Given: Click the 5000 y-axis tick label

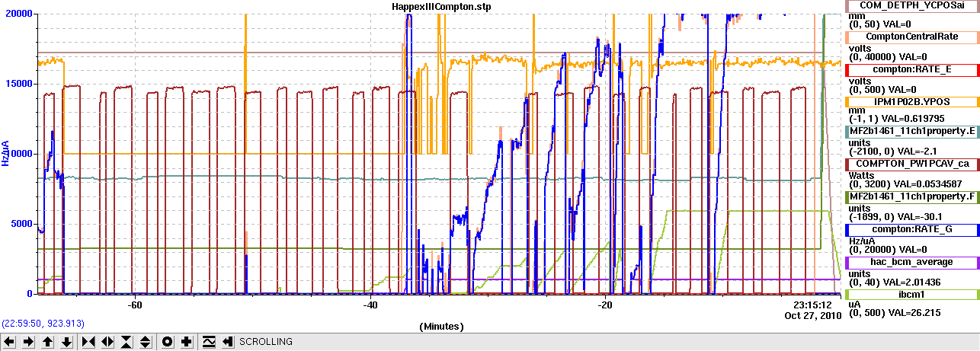Looking at the screenshot, I should 21,224.
